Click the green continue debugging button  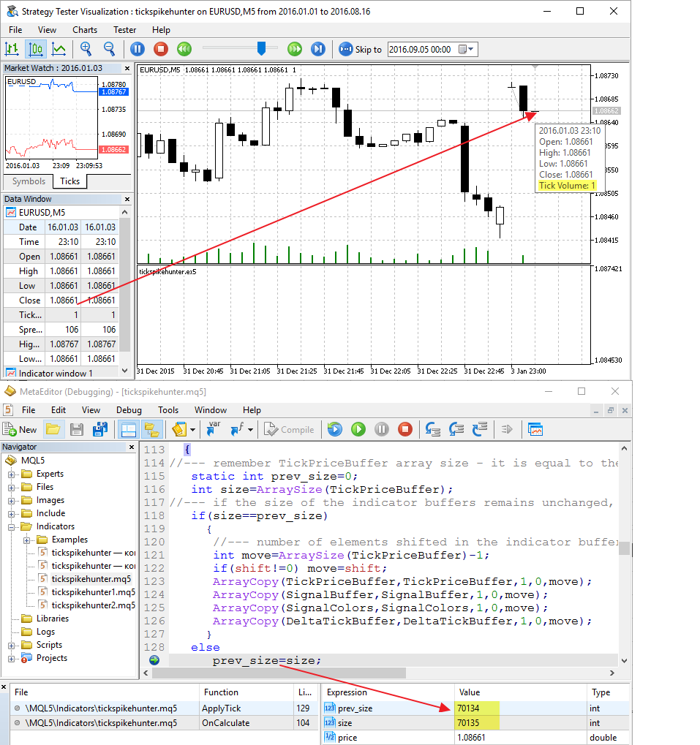tap(358, 429)
